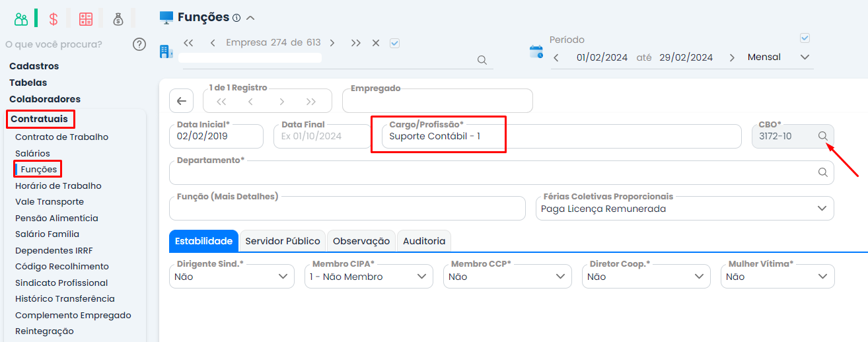Switch to the Auditoria tab

pos(424,241)
